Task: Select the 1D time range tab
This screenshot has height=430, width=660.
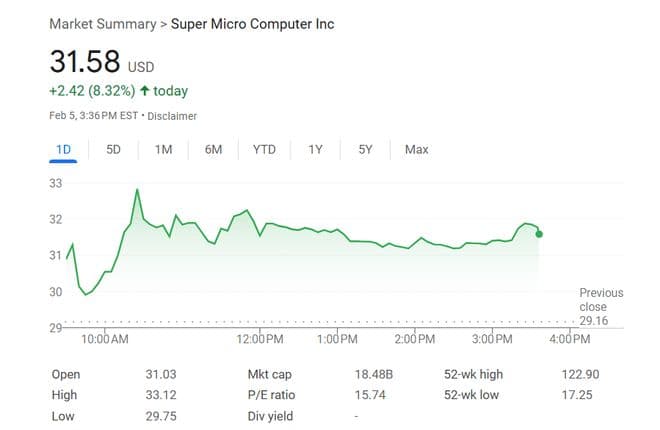Action: (x=63, y=150)
